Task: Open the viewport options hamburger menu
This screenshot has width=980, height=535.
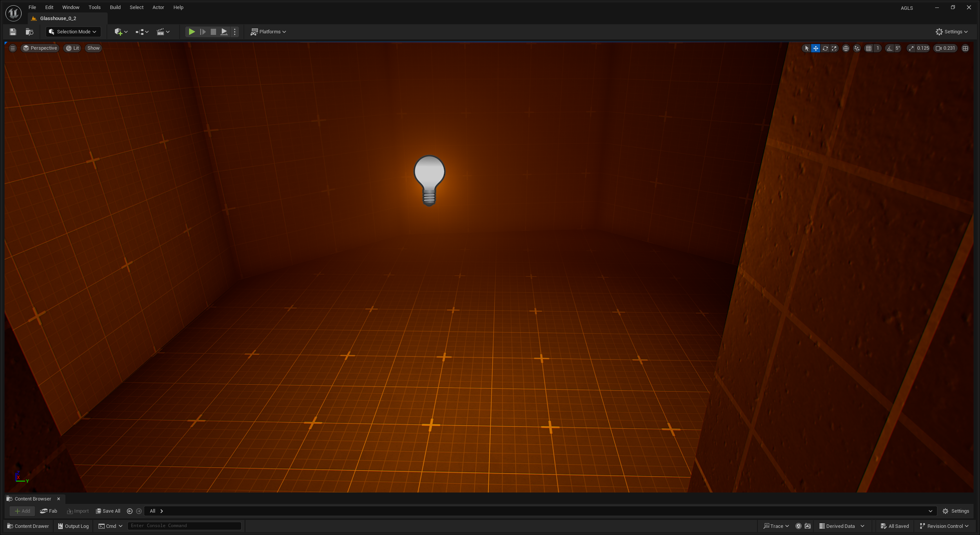Action: coord(13,48)
